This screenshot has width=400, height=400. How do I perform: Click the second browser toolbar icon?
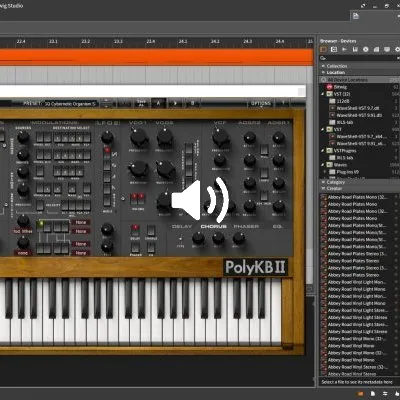pos(334,49)
